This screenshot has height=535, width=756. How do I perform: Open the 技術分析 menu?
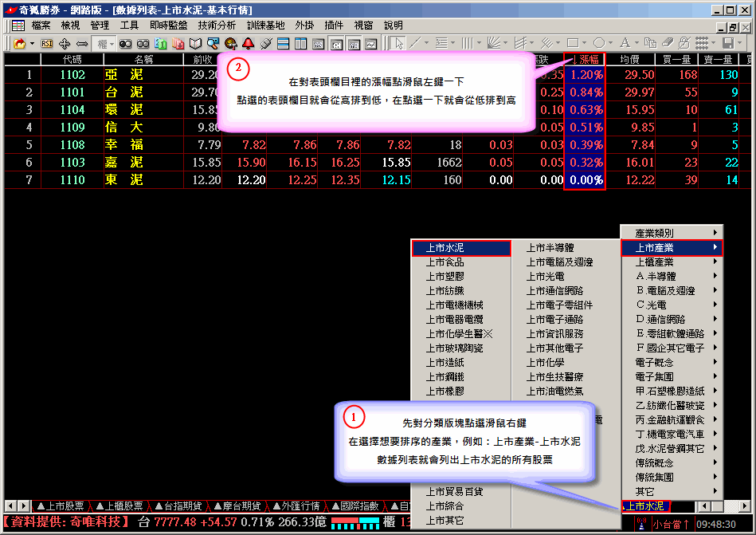coord(217,26)
